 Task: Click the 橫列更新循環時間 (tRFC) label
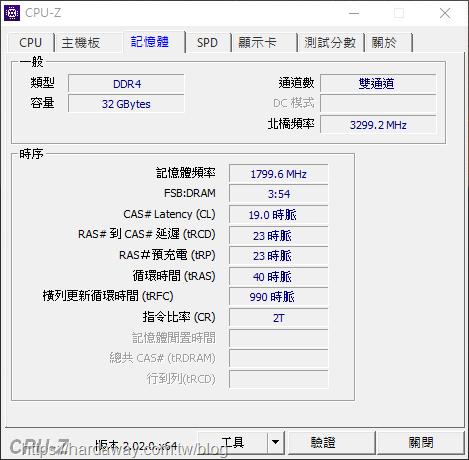(108, 296)
